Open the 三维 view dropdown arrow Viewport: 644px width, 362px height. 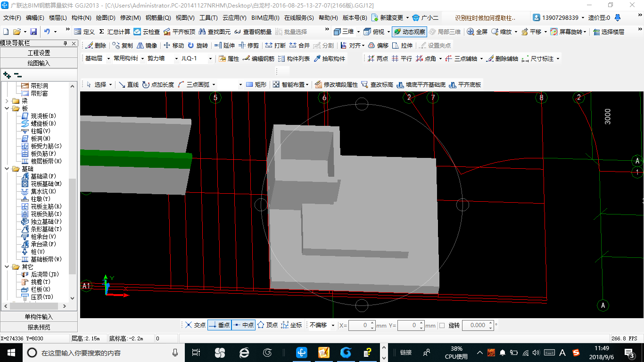click(x=358, y=32)
